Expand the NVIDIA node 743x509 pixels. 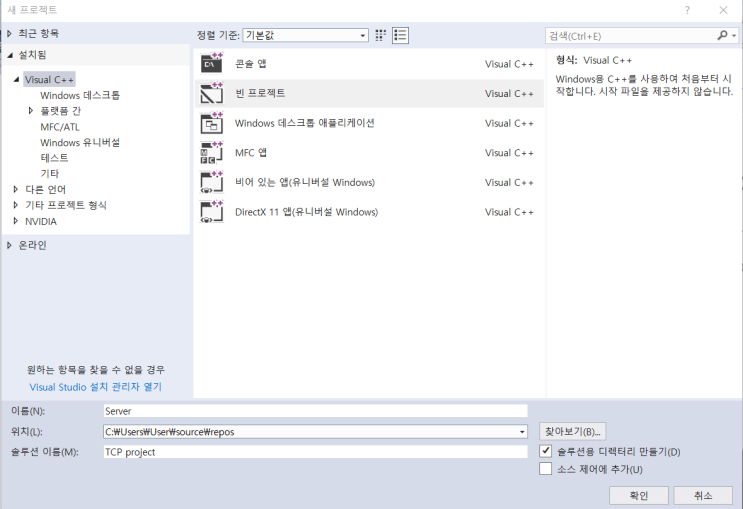point(16,221)
